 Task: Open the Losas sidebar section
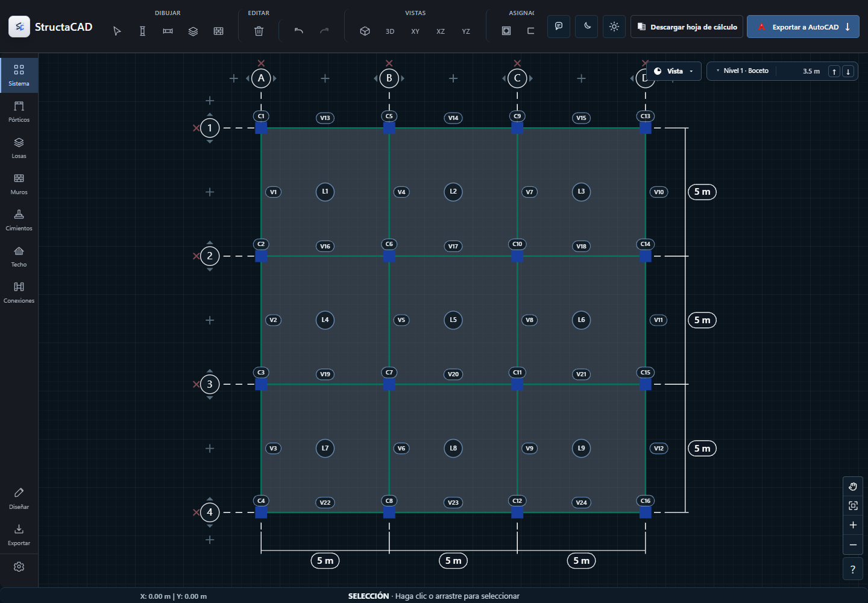click(x=19, y=148)
